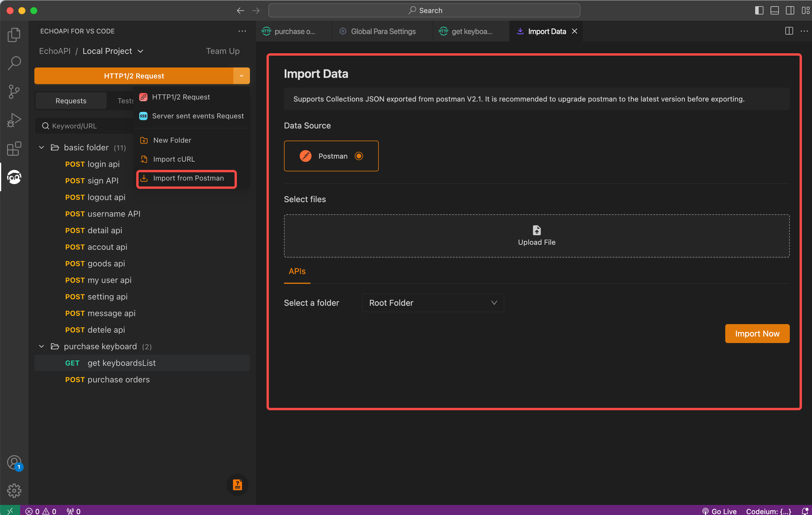Click the EchoAPI breadcrumb link
This screenshot has width=812, height=515.
pos(54,51)
